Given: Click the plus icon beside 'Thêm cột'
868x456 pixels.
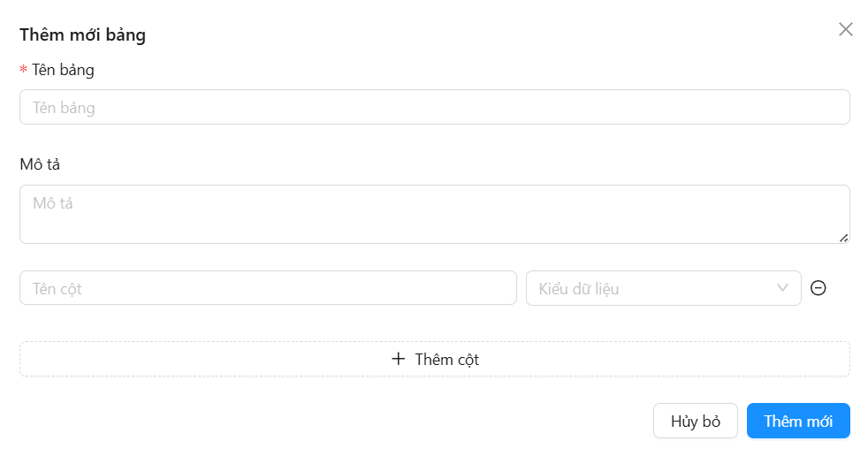Looking at the screenshot, I should pyautogui.click(x=399, y=359).
